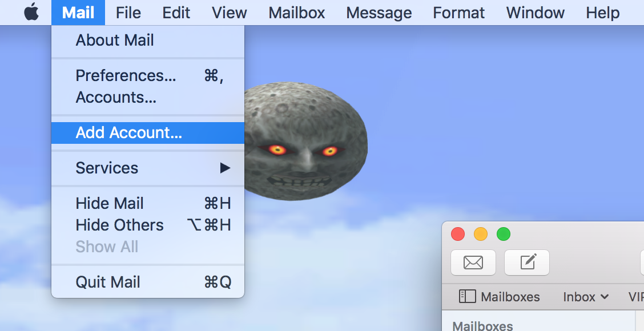Open the File menu
The image size is (644, 331).
pos(128,13)
